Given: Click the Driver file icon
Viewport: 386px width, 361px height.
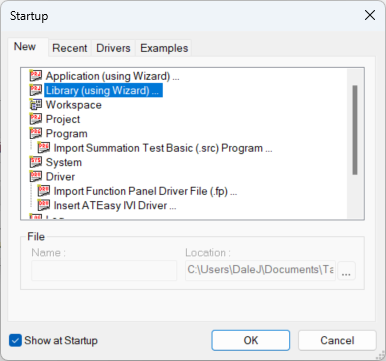Looking at the screenshot, I should [36, 176].
